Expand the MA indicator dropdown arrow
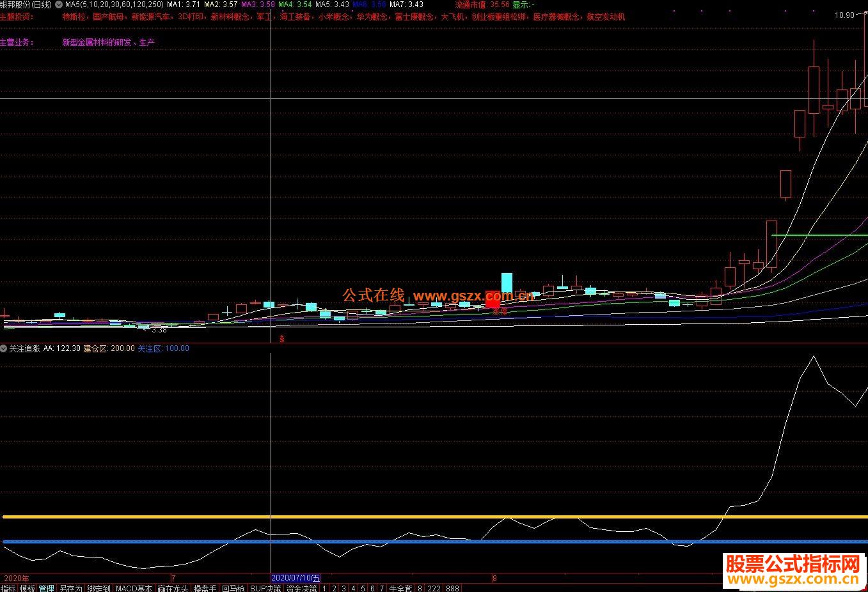The image size is (868, 592). pyautogui.click(x=59, y=4)
